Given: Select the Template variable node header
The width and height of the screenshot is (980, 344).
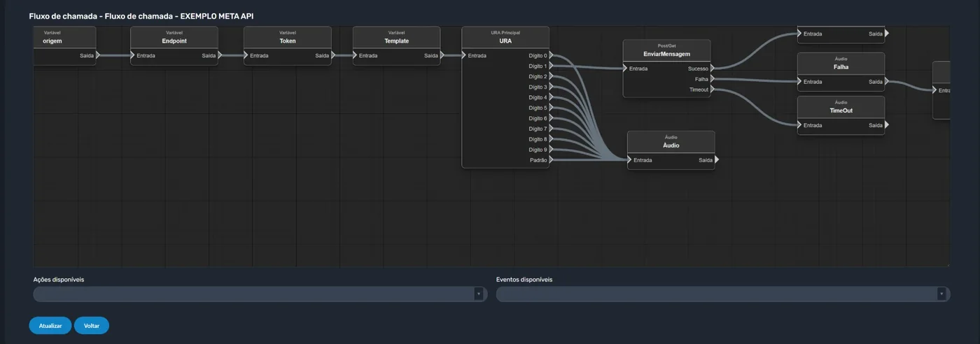Looking at the screenshot, I should (397, 38).
